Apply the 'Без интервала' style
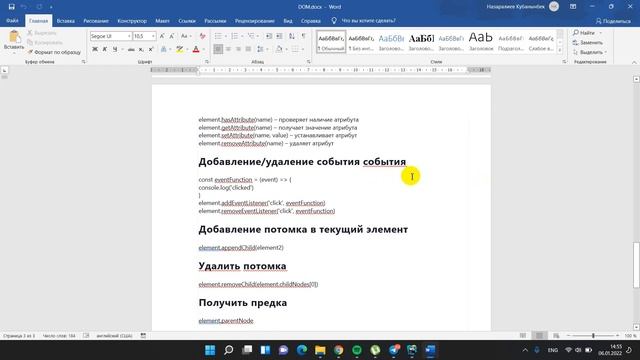Screen dimensions: 640x360 click(x=361, y=42)
